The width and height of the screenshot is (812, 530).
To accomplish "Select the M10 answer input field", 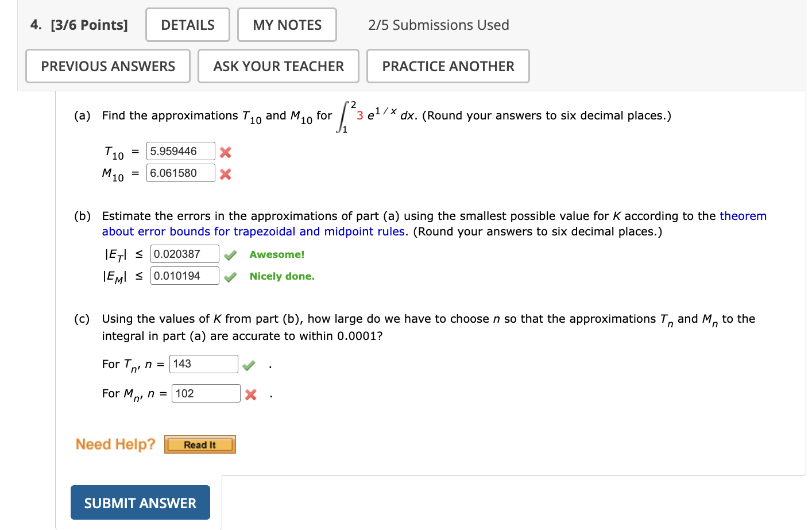I will (x=181, y=173).
